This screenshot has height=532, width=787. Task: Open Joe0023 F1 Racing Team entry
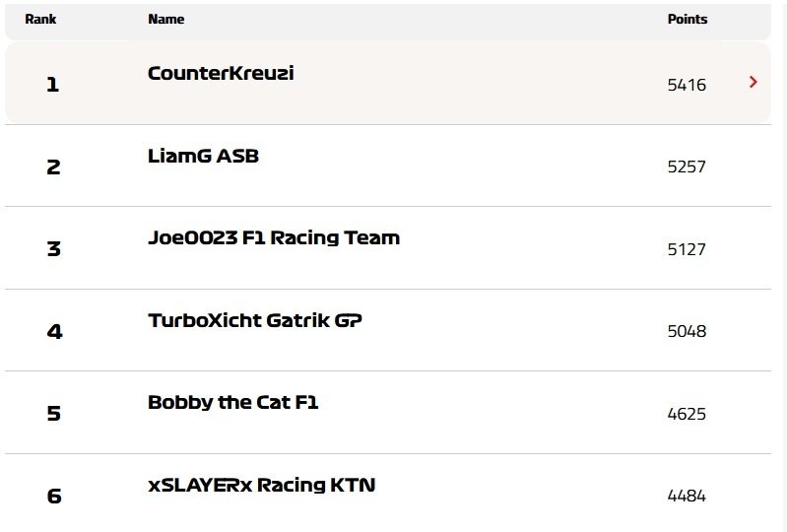tap(273, 237)
